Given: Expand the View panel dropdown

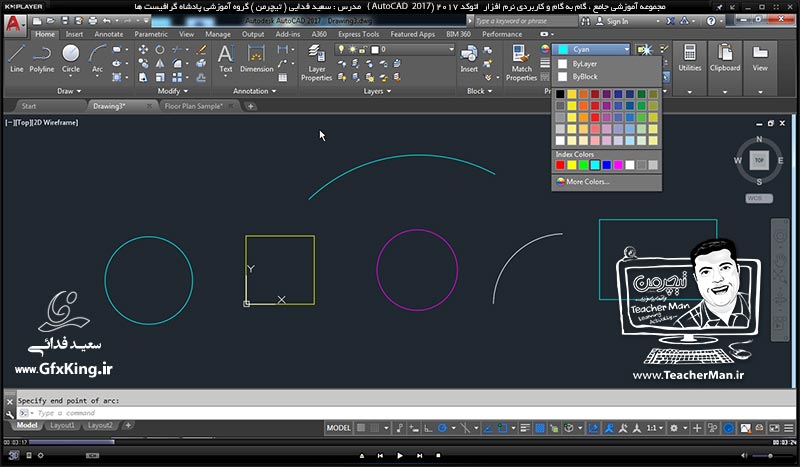Looking at the screenshot, I should [x=760, y=92].
